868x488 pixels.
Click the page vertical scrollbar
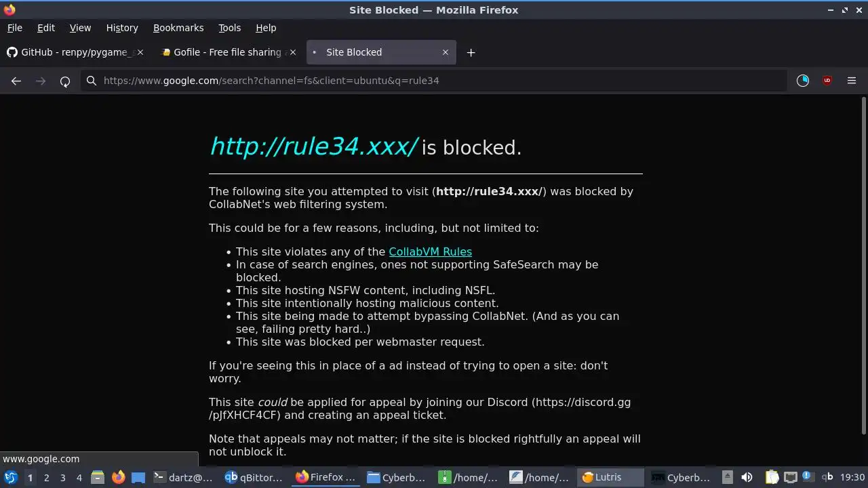click(x=863, y=266)
